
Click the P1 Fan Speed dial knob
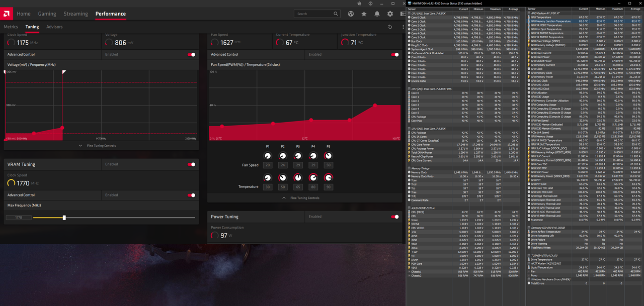(x=268, y=156)
